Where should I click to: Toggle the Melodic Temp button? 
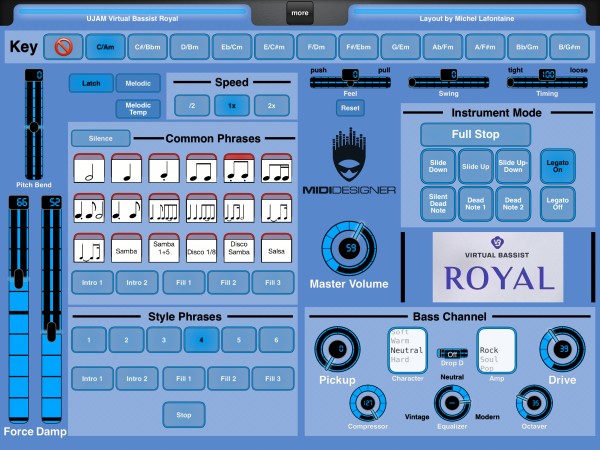[138, 109]
